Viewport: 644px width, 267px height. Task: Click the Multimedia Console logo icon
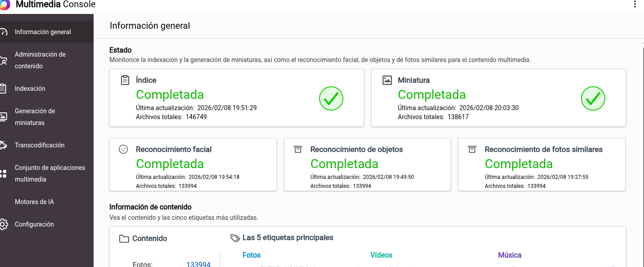(x=4, y=4)
